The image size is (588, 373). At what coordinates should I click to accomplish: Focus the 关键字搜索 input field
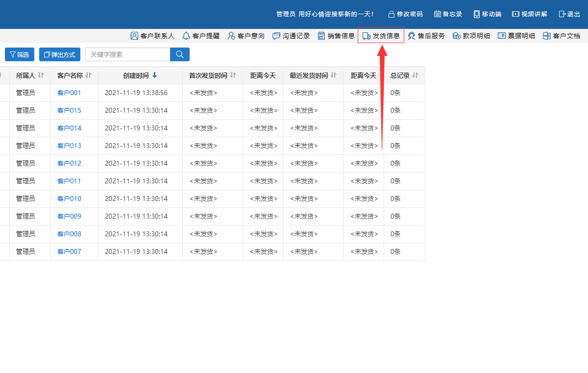tap(127, 54)
